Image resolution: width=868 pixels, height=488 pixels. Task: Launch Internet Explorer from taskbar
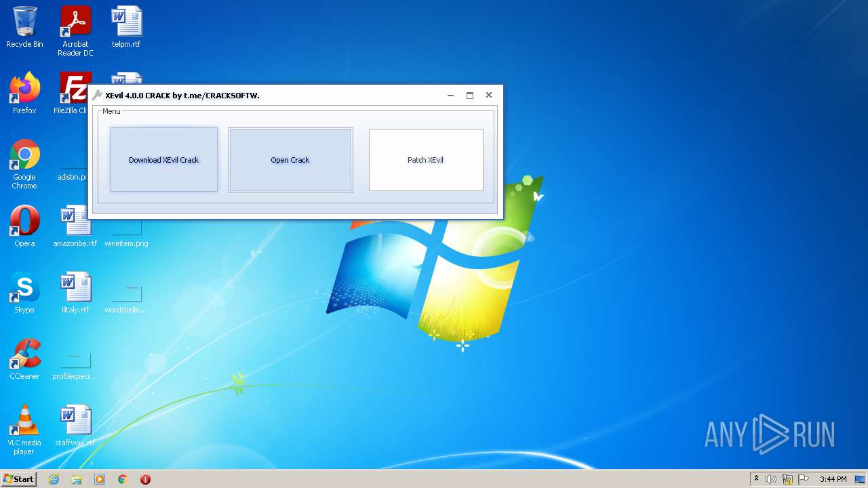[54, 479]
